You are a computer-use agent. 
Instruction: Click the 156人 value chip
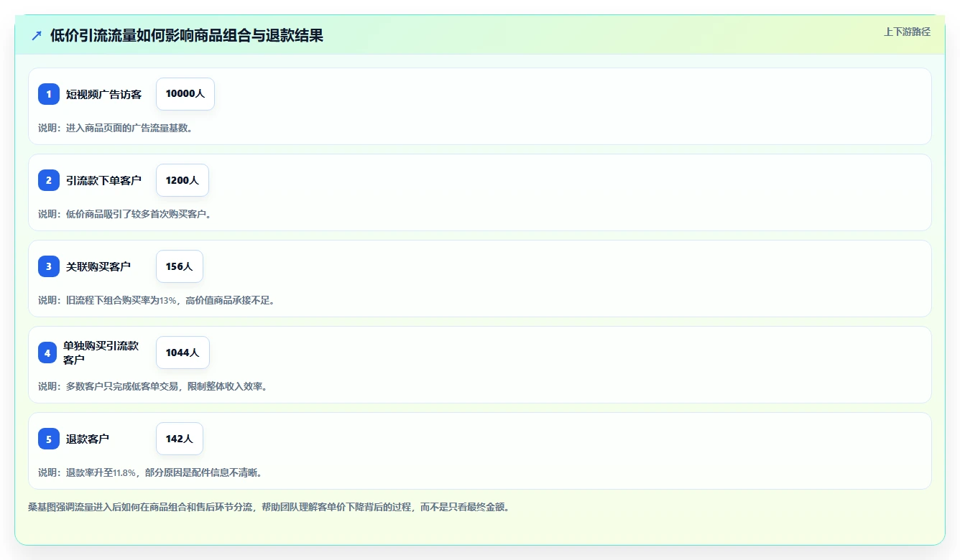pos(180,266)
